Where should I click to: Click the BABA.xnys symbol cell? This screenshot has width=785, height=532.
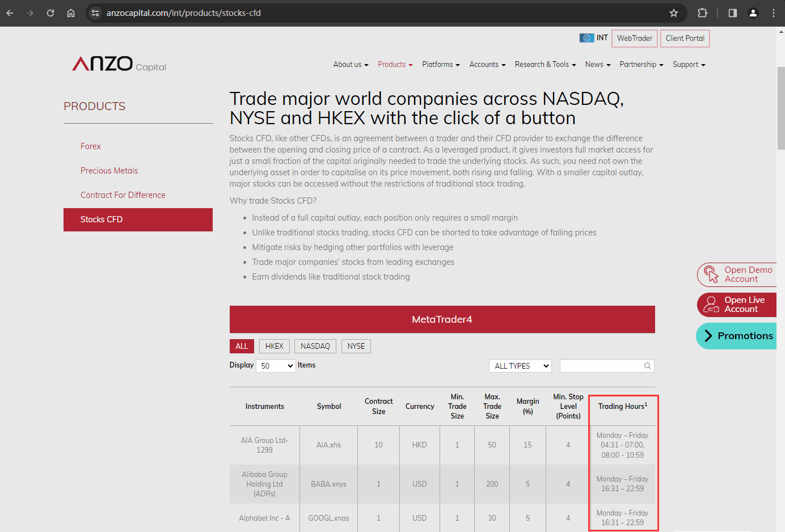329,484
